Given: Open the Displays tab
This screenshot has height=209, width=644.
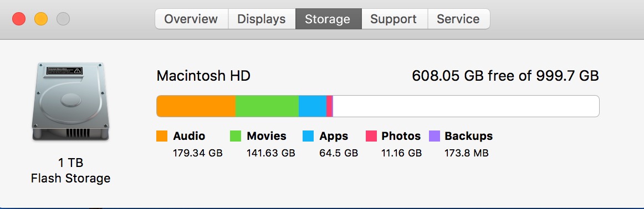Looking at the screenshot, I should tap(262, 19).
